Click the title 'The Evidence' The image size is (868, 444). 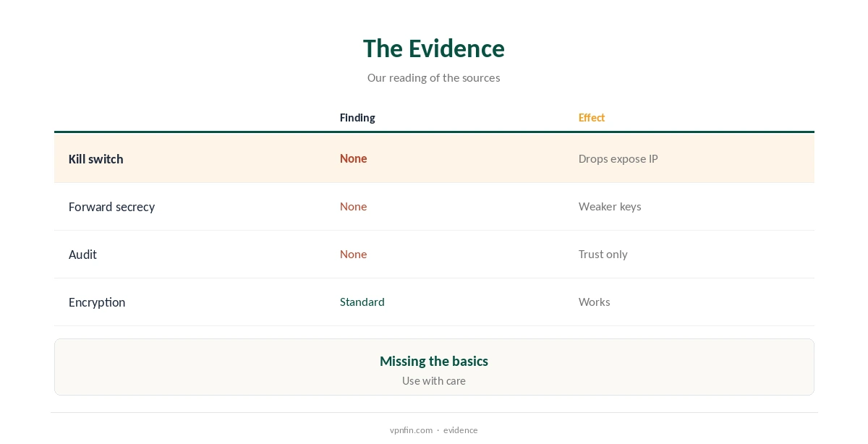(434, 48)
